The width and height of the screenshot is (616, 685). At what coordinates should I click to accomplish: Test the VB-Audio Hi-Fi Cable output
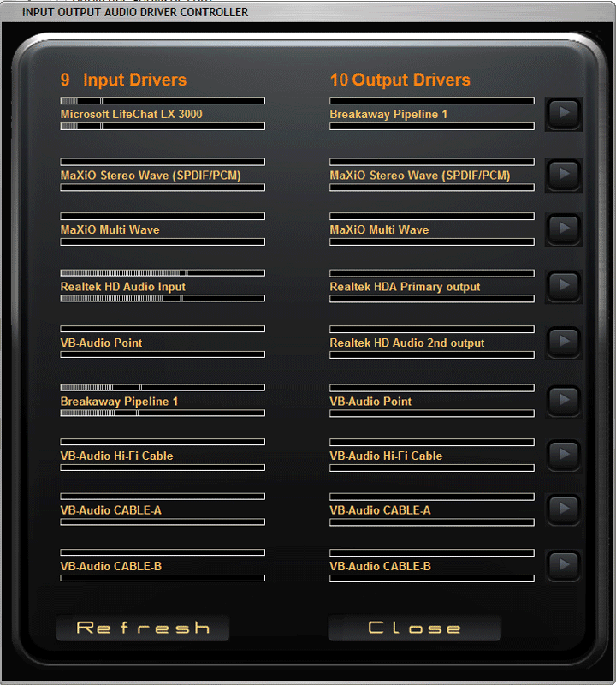563,455
